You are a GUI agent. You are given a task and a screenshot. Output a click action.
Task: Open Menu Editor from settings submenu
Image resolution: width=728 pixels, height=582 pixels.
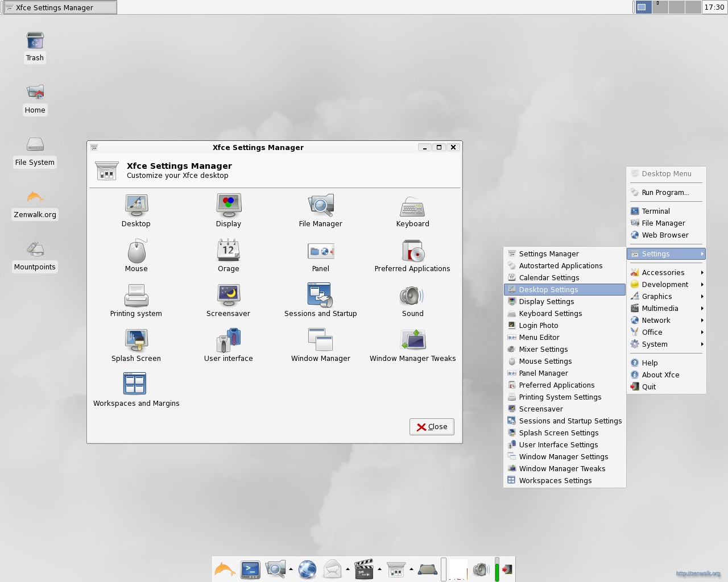[x=565, y=338]
